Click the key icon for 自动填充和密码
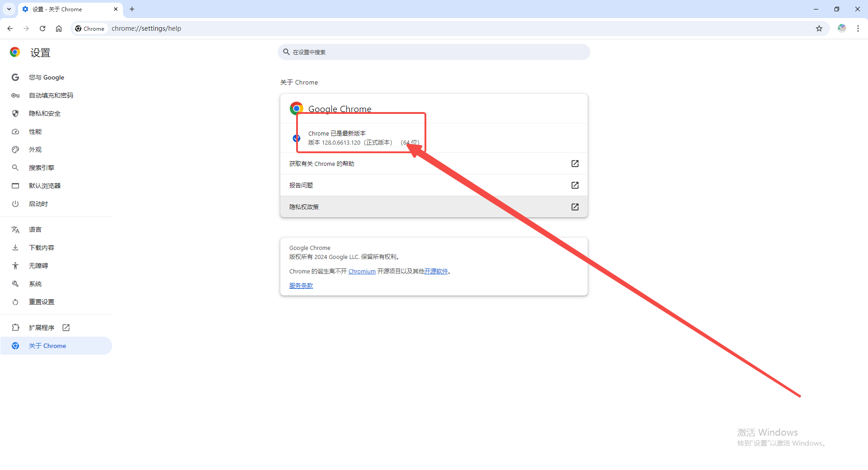 [15, 95]
